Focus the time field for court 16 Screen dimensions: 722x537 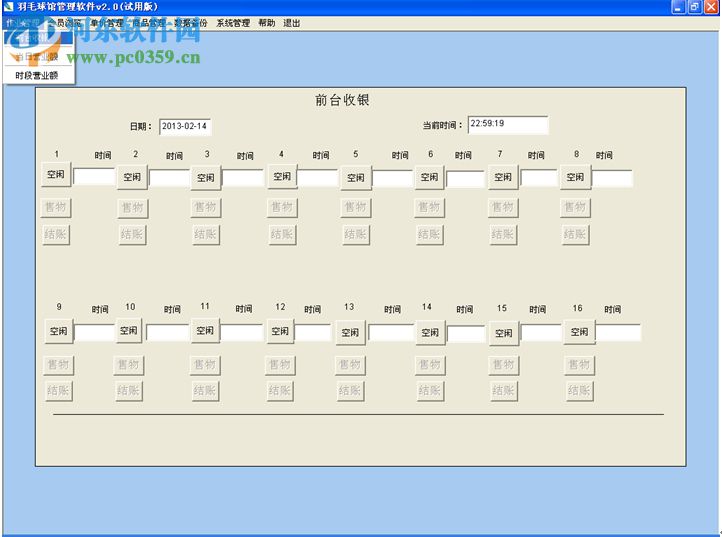(x=618, y=333)
